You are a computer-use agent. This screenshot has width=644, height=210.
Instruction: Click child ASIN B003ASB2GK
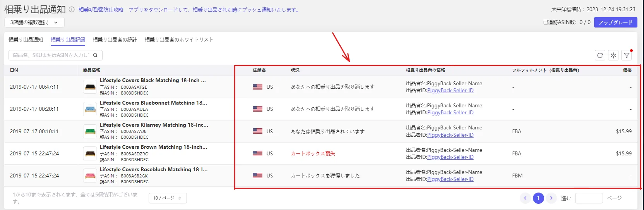[134, 176]
